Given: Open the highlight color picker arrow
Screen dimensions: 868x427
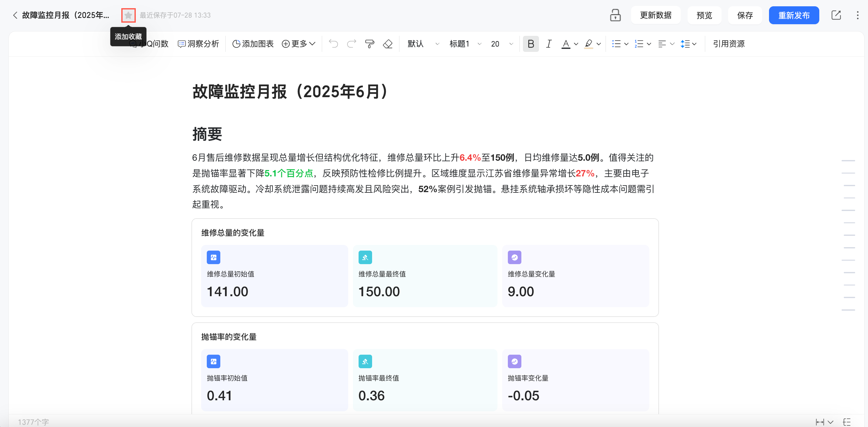Looking at the screenshot, I should tap(599, 44).
